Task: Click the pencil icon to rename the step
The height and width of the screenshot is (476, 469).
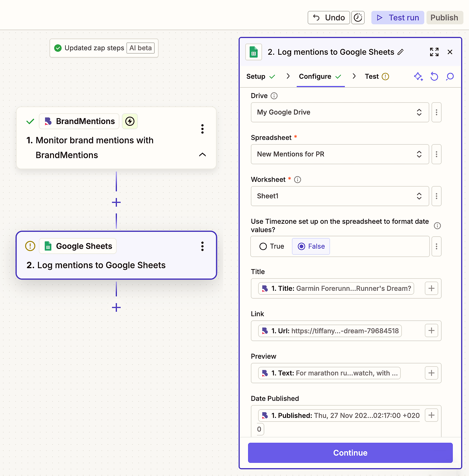Action: point(401,52)
